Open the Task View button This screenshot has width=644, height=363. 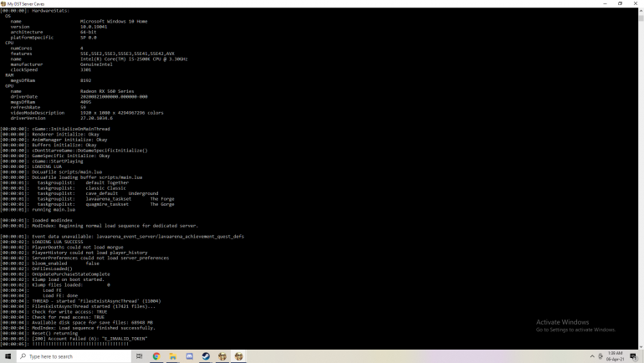pyautogui.click(x=139, y=356)
